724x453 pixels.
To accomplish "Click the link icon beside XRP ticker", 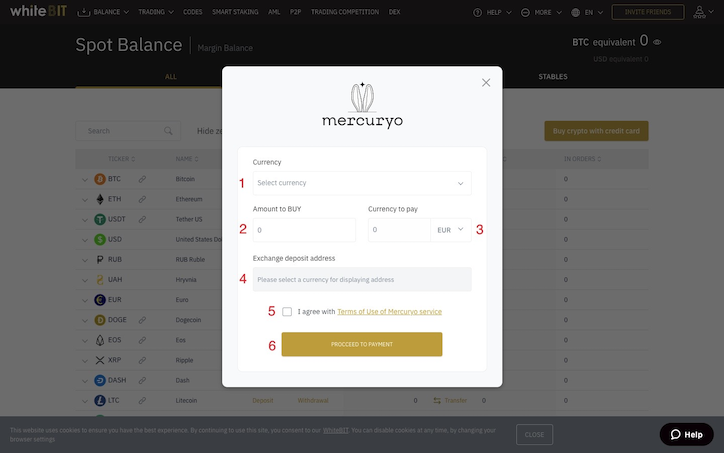I will pyautogui.click(x=142, y=360).
